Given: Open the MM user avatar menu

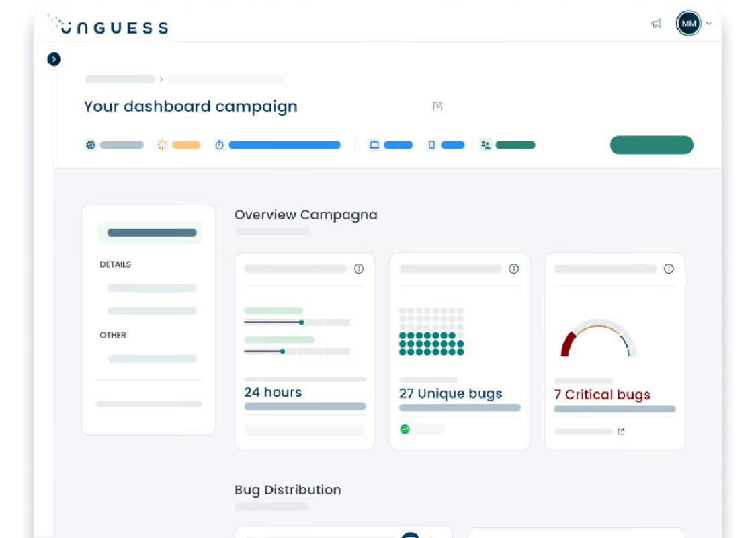Looking at the screenshot, I should 689,23.
